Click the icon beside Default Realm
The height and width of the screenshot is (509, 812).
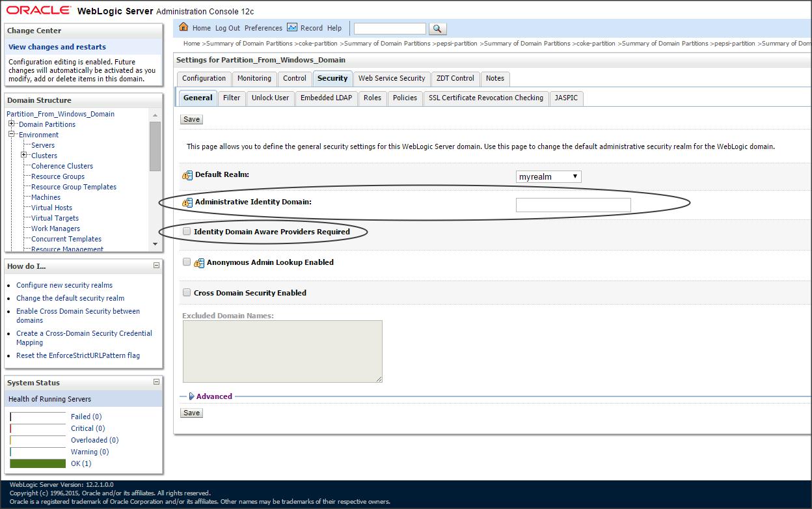(x=187, y=175)
